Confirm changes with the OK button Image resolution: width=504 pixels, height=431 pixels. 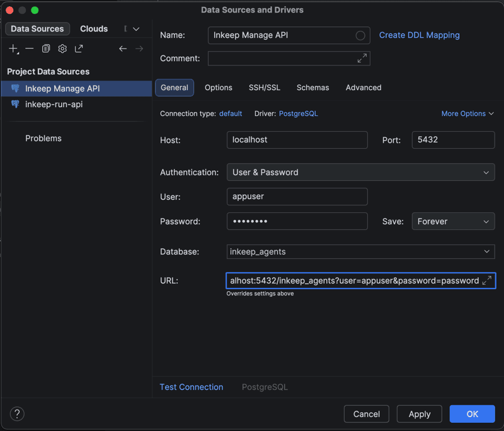pyautogui.click(x=472, y=414)
